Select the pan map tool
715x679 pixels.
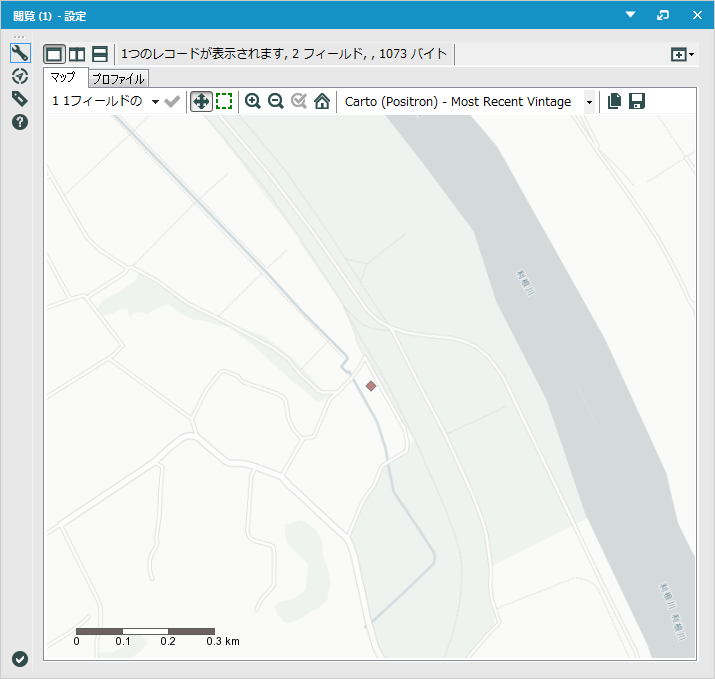201,101
